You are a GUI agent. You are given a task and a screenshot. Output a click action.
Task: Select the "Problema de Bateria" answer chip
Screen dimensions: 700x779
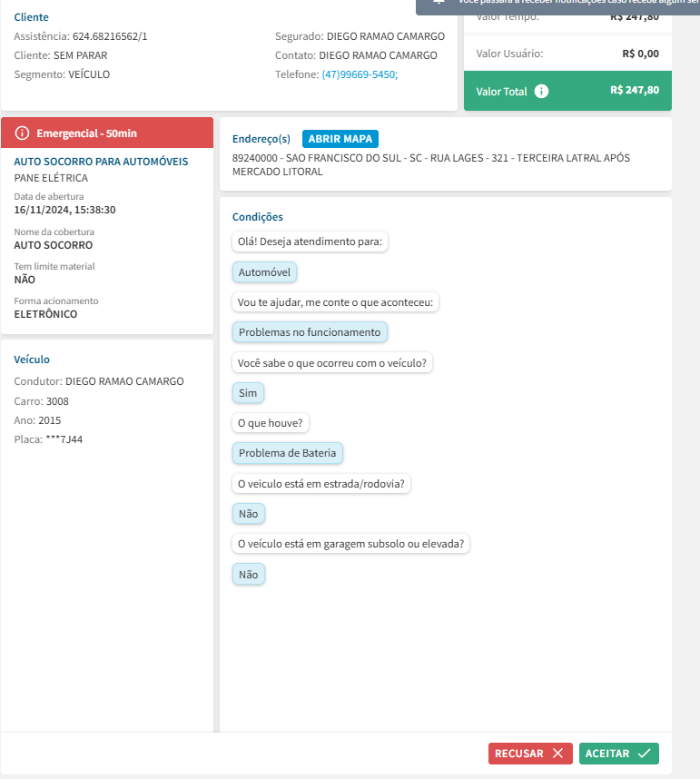[x=287, y=453]
